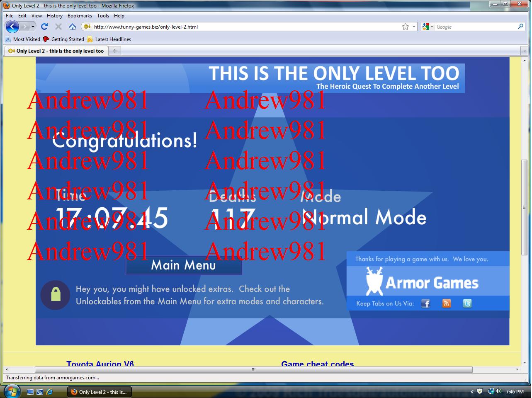The image size is (532, 398).
Task: Open the Game cheat codes link
Action: pos(318,364)
